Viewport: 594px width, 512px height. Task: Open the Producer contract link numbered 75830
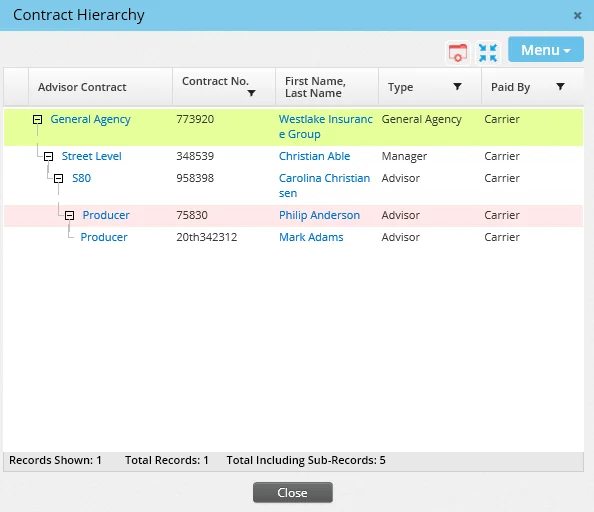[x=106, y=215]
